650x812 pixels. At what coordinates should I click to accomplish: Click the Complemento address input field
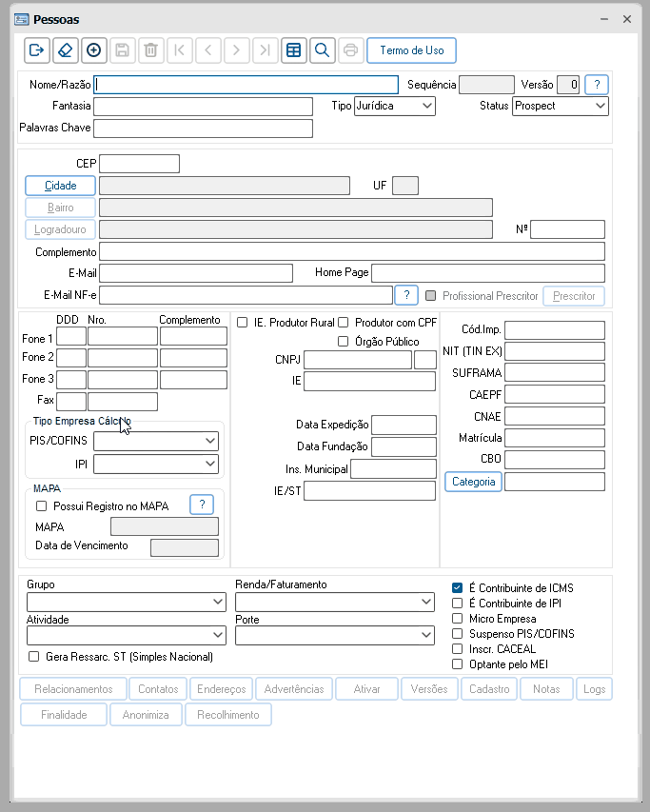pos(352,251)
